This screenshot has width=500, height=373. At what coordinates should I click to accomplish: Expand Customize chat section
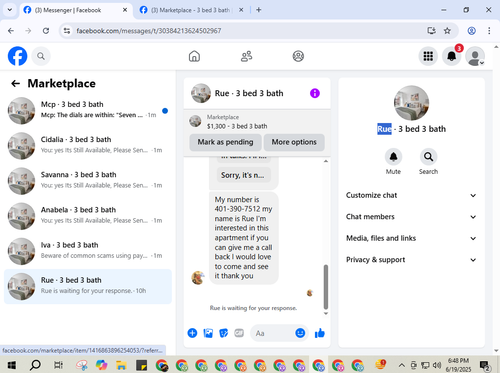[411, 195]
